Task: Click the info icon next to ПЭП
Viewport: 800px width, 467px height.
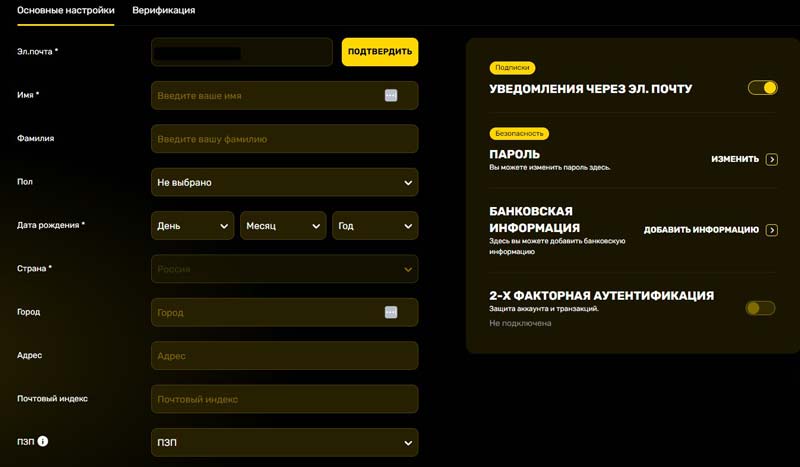Action: coord(43,441)
